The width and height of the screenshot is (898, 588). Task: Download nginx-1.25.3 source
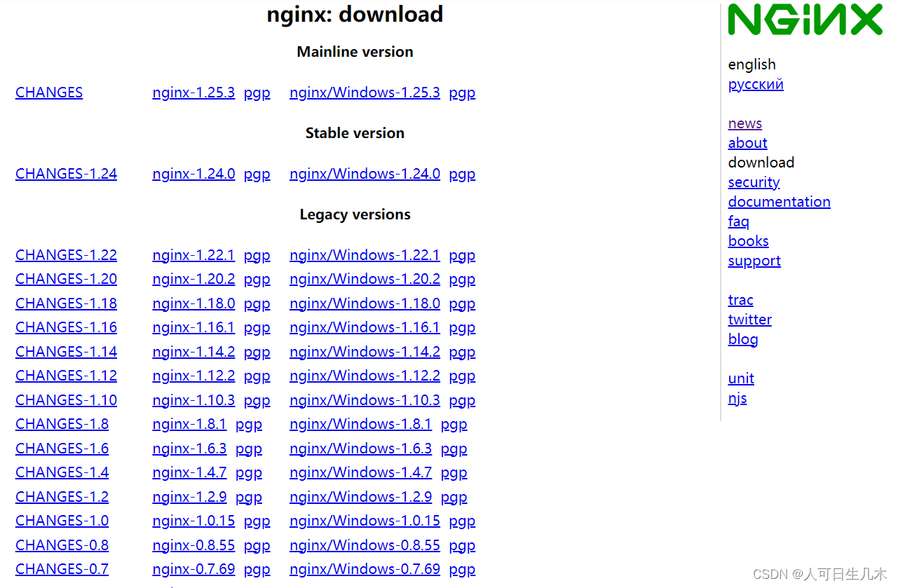(193, 93)
